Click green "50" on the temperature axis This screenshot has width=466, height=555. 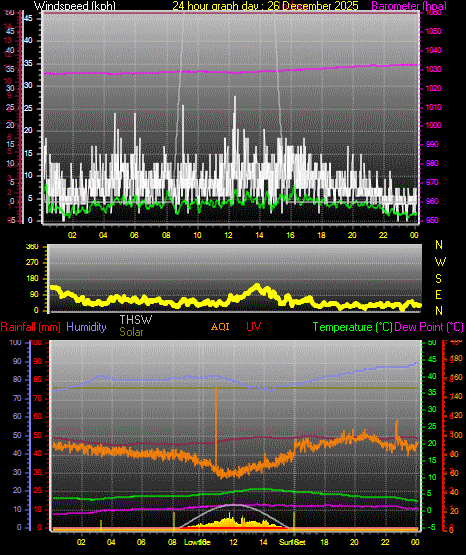[x=432, y=343]
